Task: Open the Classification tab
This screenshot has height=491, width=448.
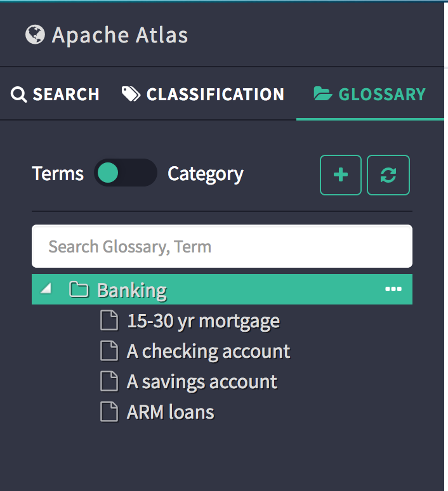Action: (x=203, y=95)
